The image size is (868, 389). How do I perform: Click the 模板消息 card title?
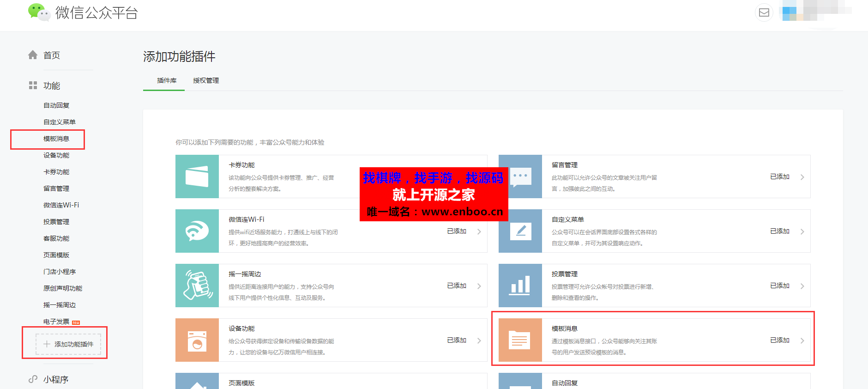565,328
